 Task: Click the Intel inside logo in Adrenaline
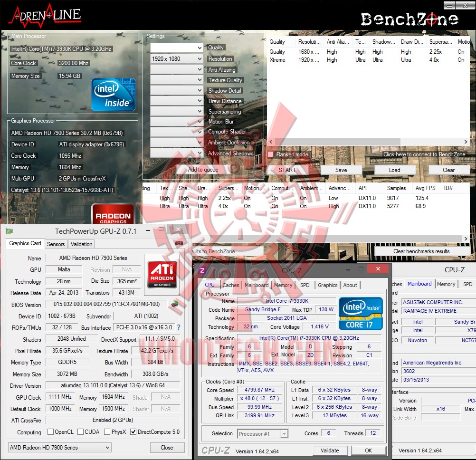coord(113,95)
